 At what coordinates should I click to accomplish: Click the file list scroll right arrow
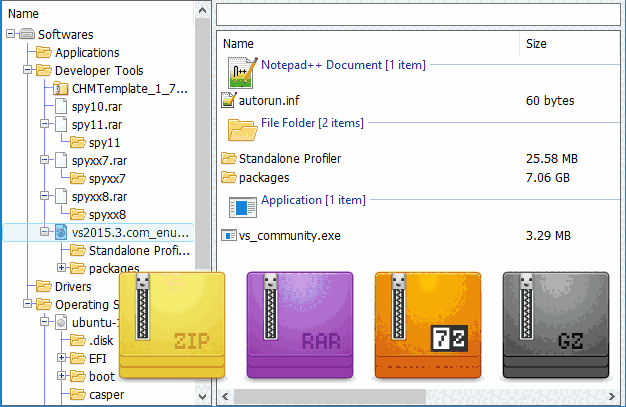point(612,397)
